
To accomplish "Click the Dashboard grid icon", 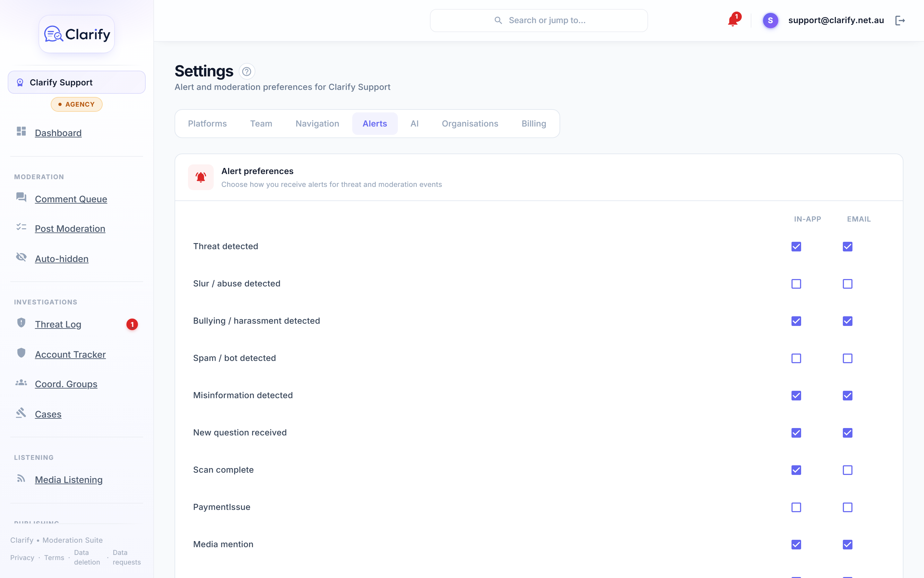I will pyautogui.click(x=21, y=132).
